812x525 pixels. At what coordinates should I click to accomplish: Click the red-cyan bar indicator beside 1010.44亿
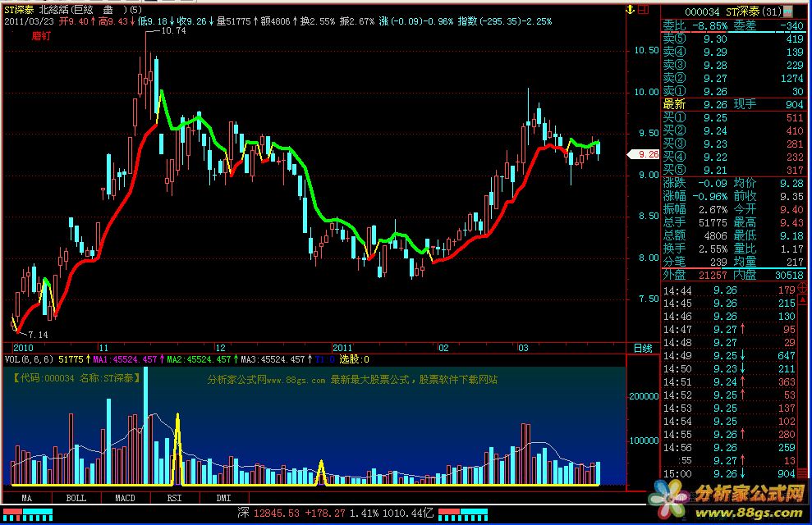tap(462, 514)
